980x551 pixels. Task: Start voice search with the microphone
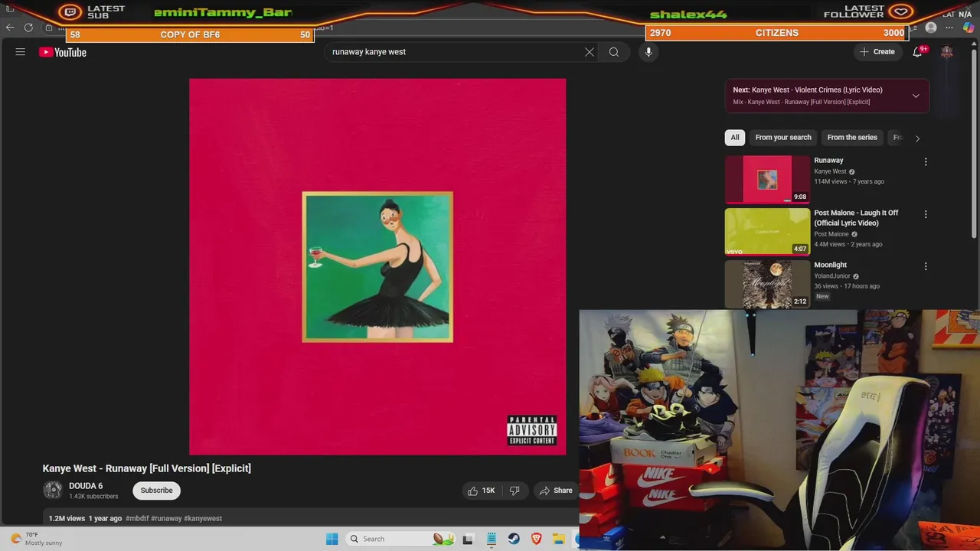click(648, 52)
